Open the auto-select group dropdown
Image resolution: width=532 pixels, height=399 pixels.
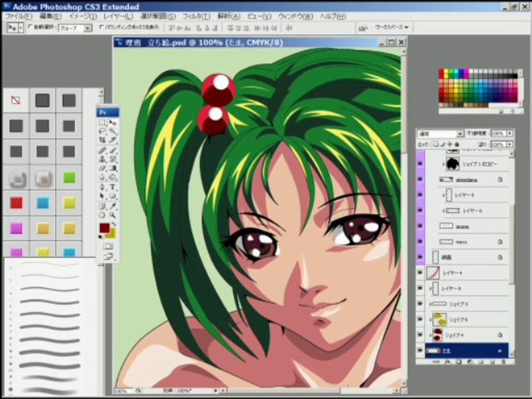pos(88,28)
